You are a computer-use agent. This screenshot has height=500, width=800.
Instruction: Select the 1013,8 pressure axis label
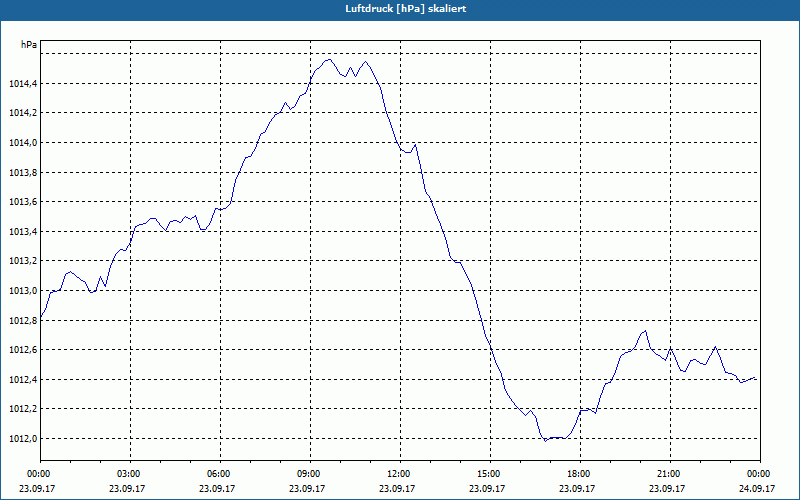pyautogui.click(x=23, y=172)
